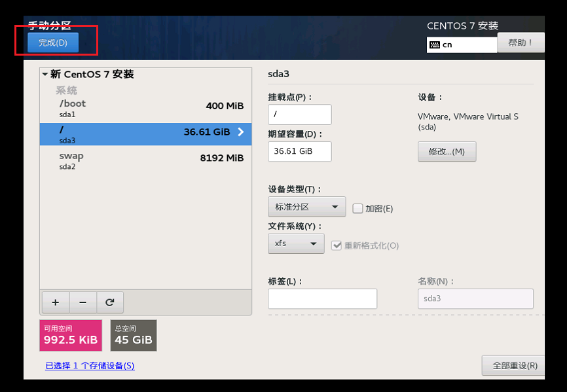Click the reload storage configuration icon

[110, 302]
